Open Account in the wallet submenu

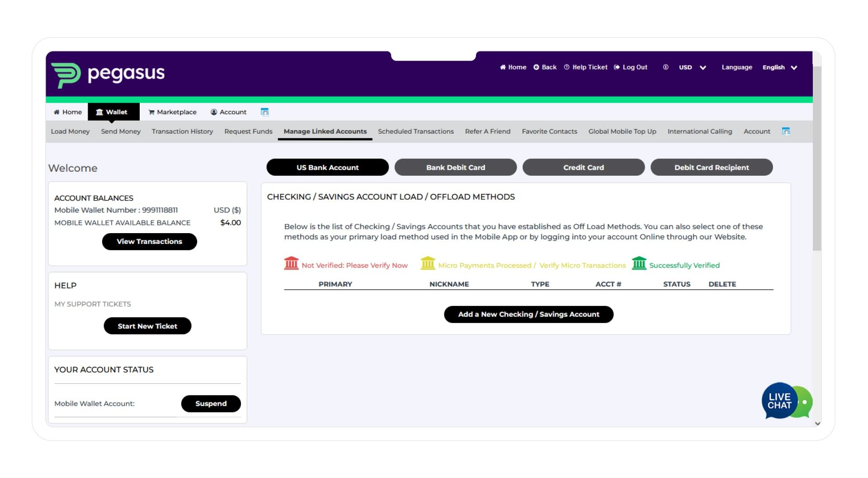757,131
